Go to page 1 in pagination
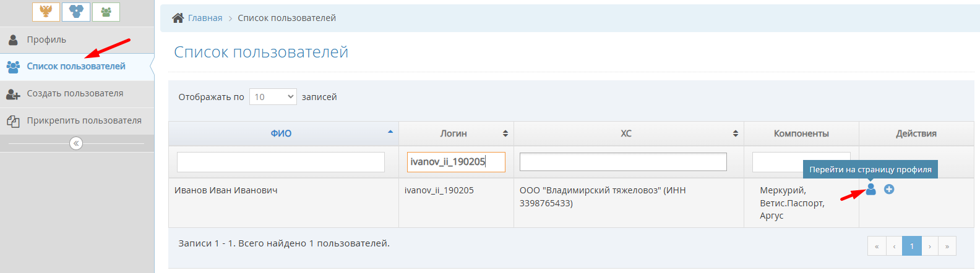This screenshot has width=980, height=273. pyautogui.click(x=911, y=246)
